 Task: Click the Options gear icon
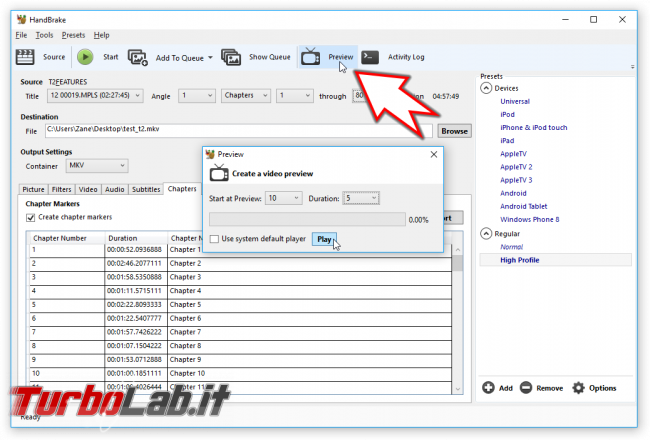point(578,388)
